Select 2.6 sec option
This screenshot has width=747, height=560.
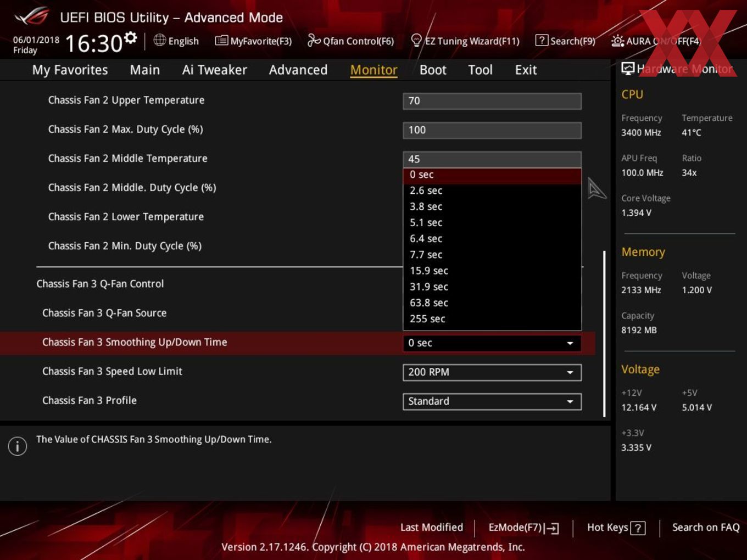click(x=492, y=191)
